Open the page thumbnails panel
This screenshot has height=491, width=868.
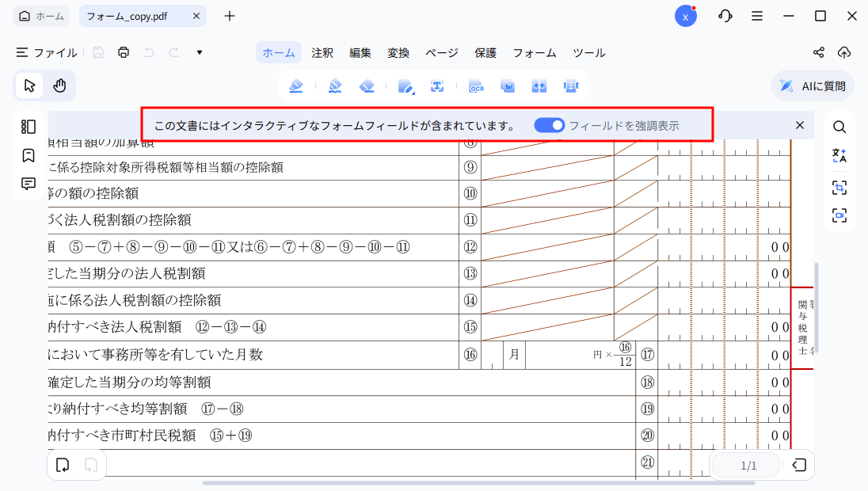click(x=28, y=126)
